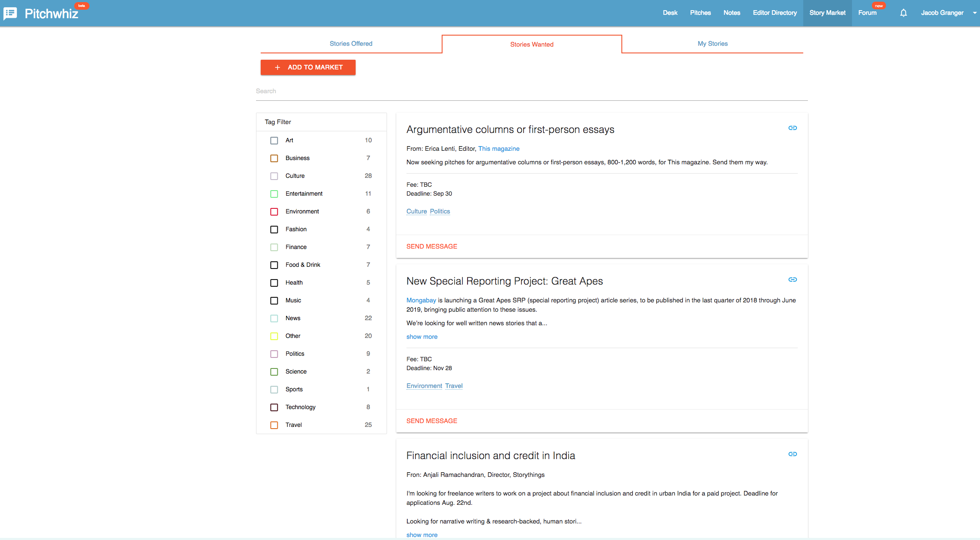
Task: Click the Pitchwhiz logo icon
Action: [x=10, y=13]
